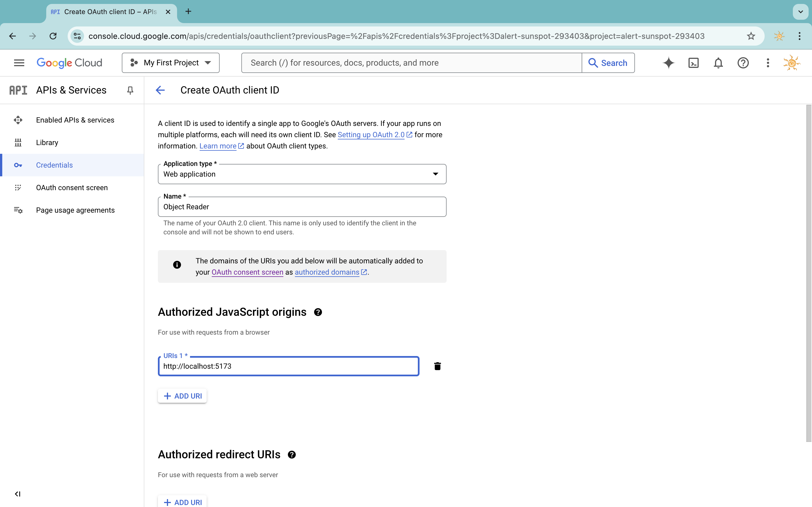Click the Library grid icon in sidebar
Screen dimensions: 812x507
tap(18, 142)
